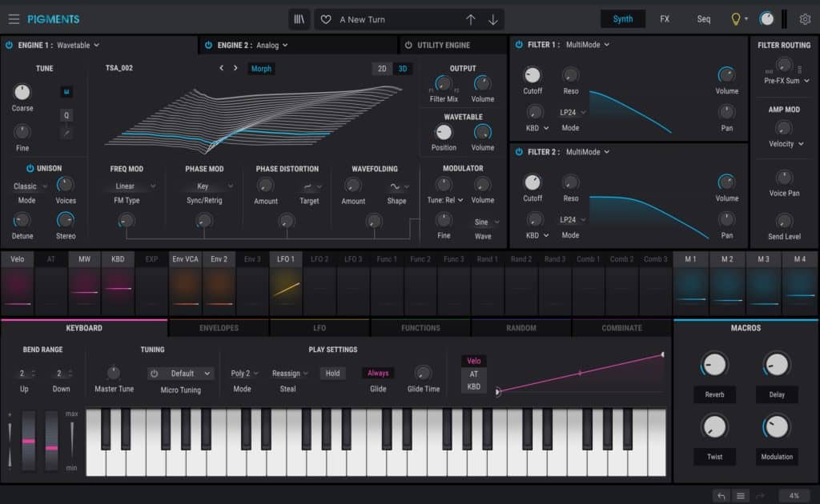Turn the Delay macro knob
This screenshot has width=820, height=504.
(x=777, y=365)
